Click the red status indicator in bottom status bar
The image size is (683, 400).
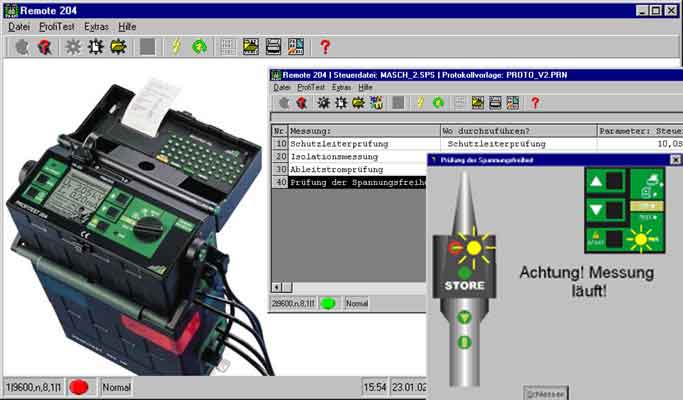[79, 386]
